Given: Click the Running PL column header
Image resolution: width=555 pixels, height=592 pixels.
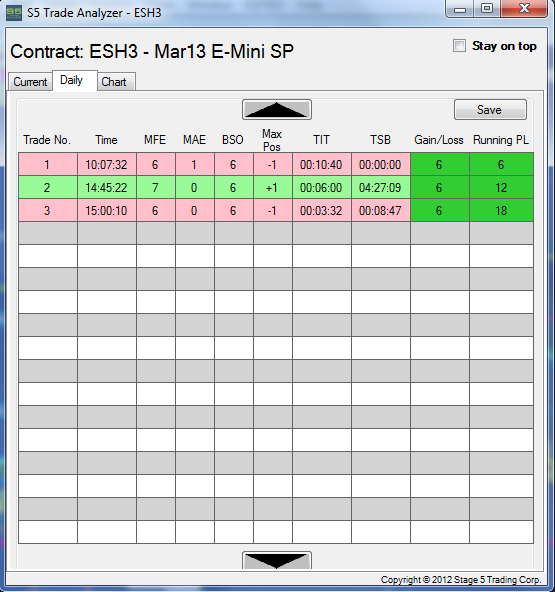Looking at the screenshot, I should tap(501, 140).
